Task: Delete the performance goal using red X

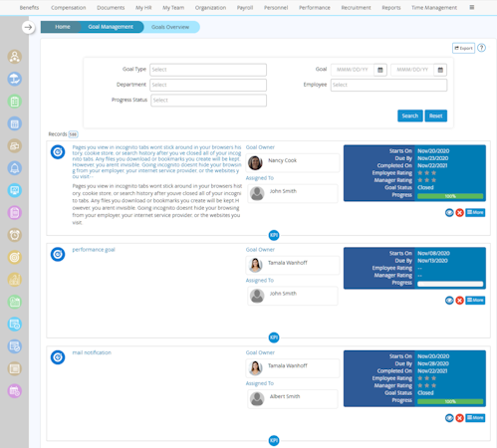Action: click(x=459, y=301)
